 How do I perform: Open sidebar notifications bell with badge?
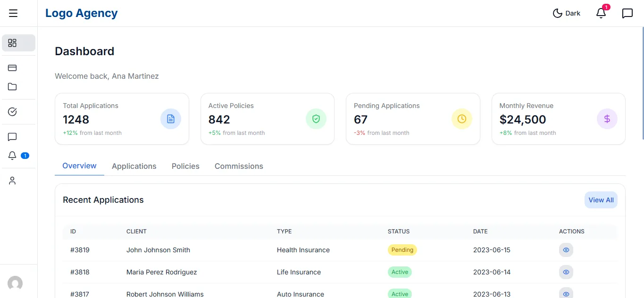coord(18,156)
